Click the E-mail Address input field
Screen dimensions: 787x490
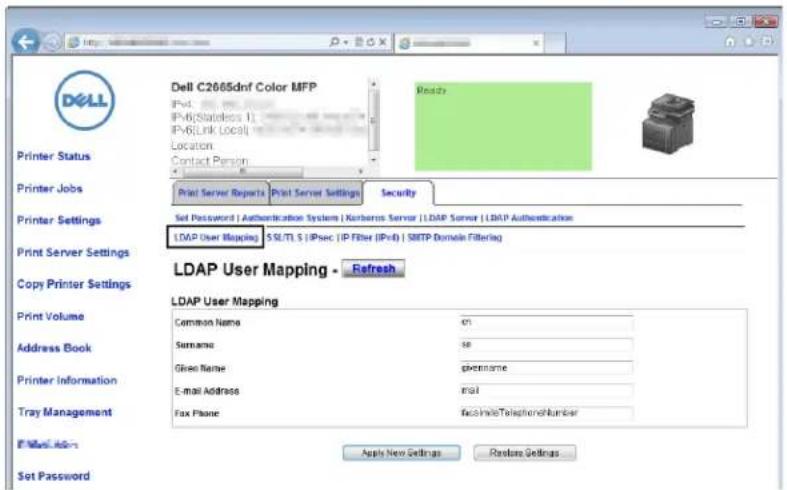click(x=546, y=391)
